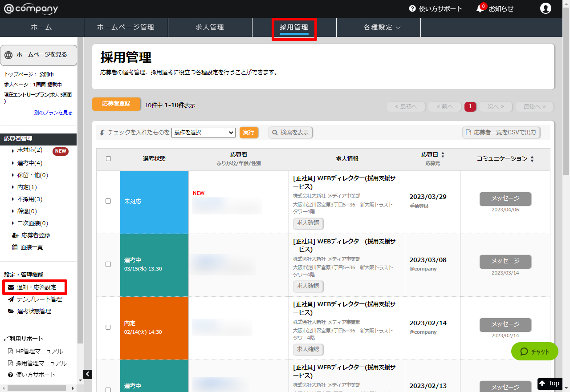Screen dimensions: 570x392
Task: Click the orange 応募者登録 button
Action: [116, 104]
